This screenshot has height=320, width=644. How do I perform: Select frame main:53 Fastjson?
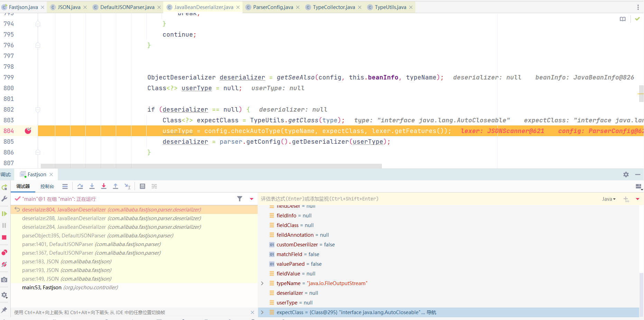(x=134, y=288)
